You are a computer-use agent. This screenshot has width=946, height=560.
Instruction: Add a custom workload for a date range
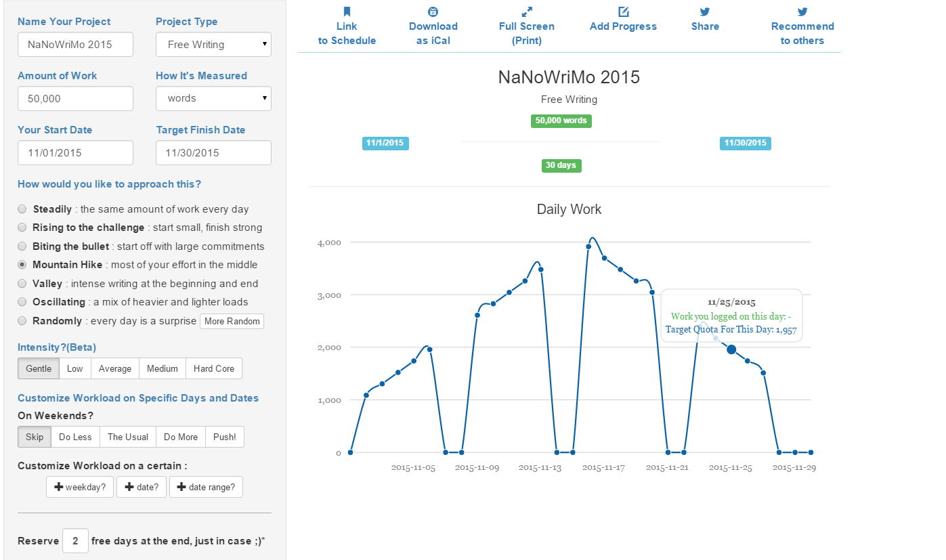click(x=207, y=487)
